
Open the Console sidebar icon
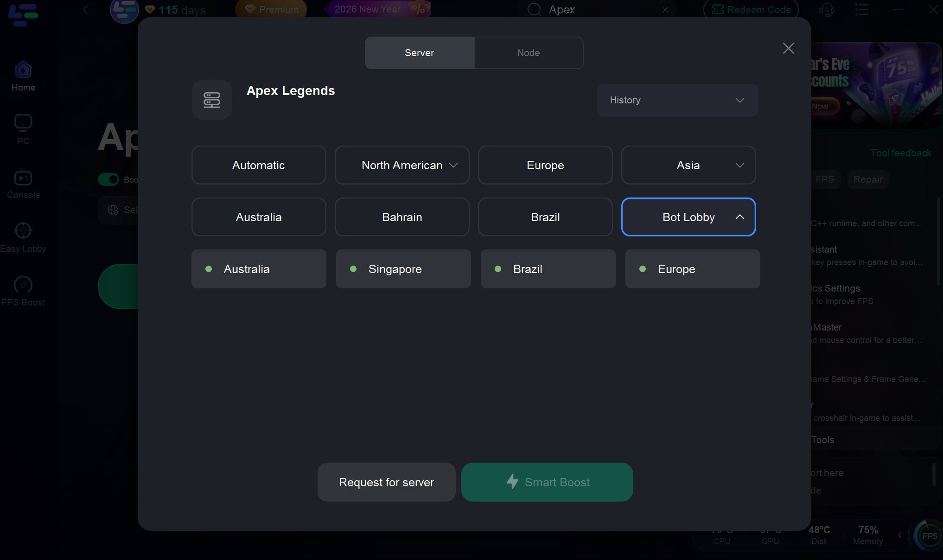23,178
